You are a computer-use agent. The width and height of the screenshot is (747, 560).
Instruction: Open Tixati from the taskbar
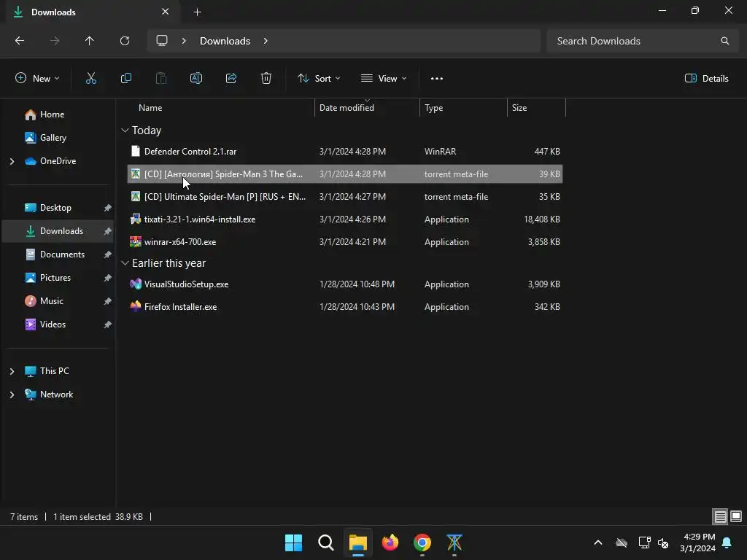[454, 542]
